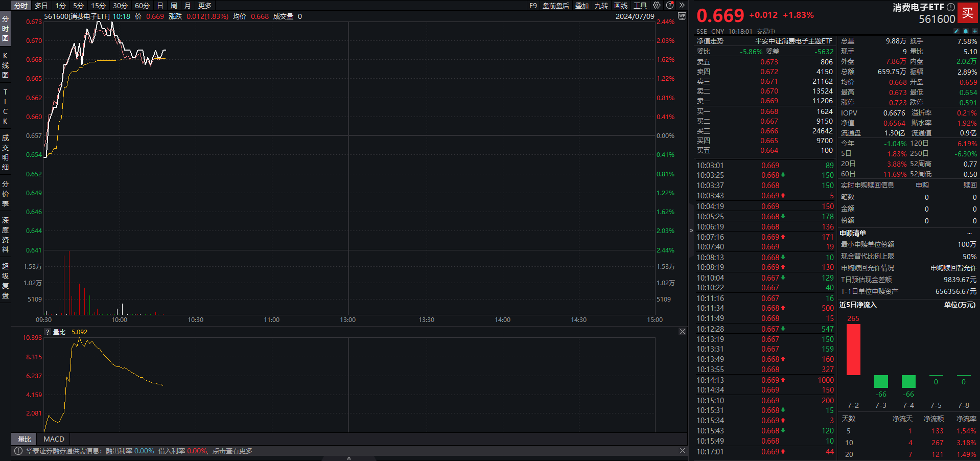The height and width of the screenshot is (461, 980).
Task: Toggle 盘前盘后 pre/post-market display
Action: pos(555,6)
